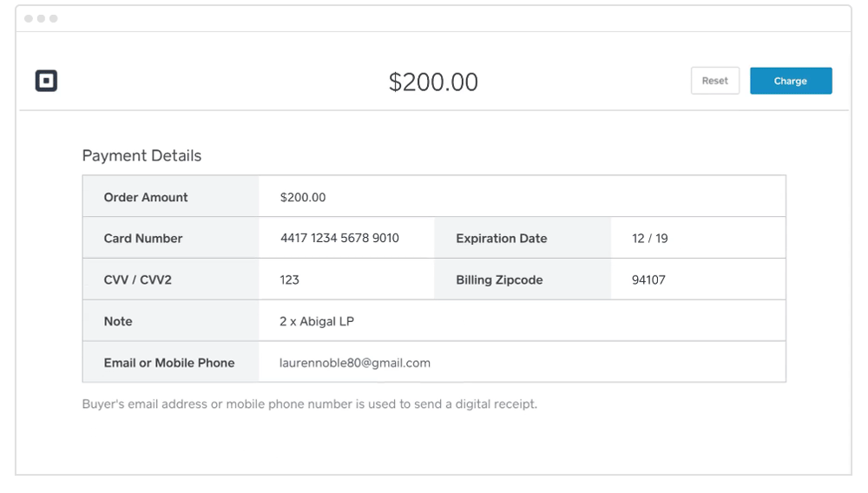Click the Email or Mobile Phone label
868x493 pixels.
(169, 363)
